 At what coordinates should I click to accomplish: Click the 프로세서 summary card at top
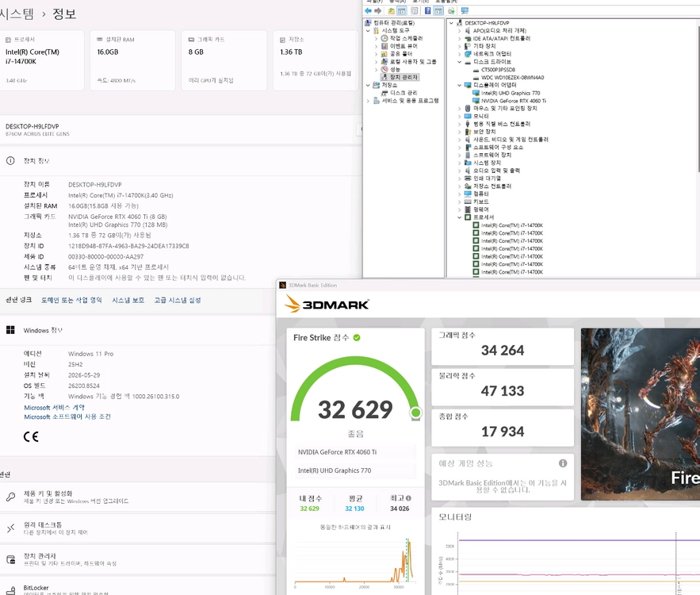click(x=42, y=60)
